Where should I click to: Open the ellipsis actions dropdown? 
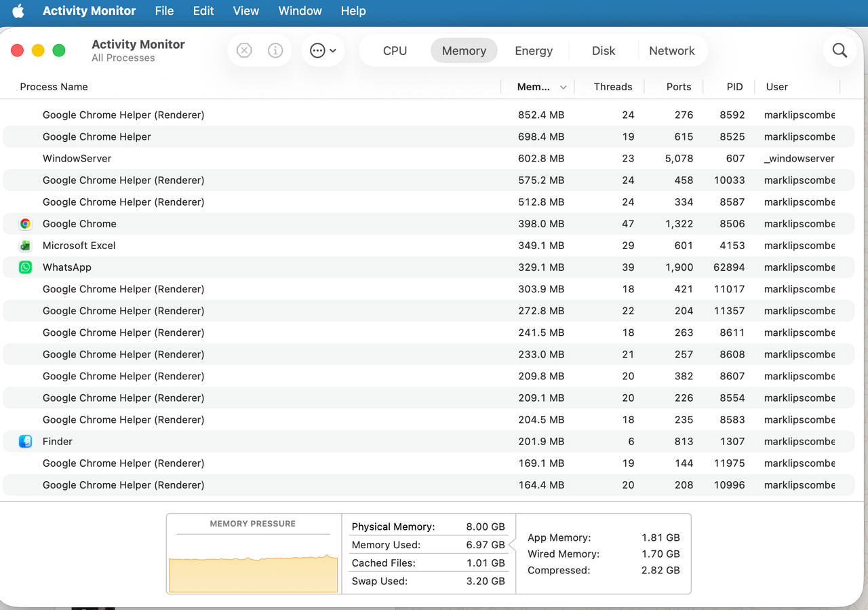point(323,50)
